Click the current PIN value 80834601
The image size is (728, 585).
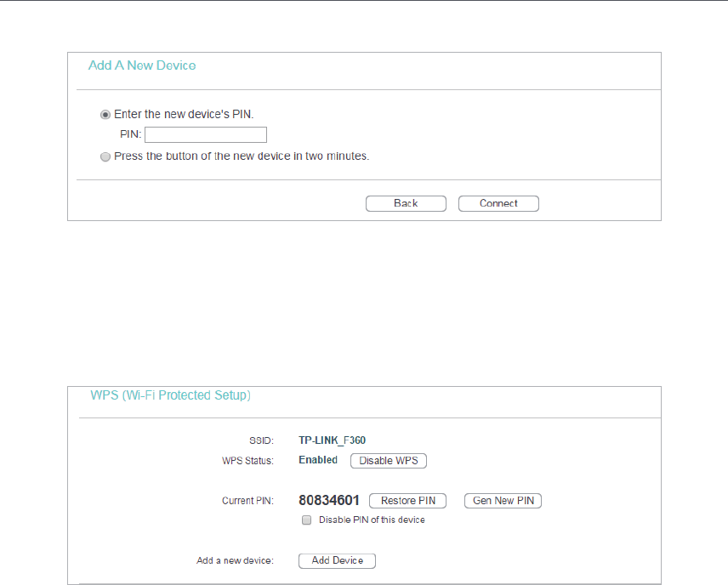click(x=329, y=500)
